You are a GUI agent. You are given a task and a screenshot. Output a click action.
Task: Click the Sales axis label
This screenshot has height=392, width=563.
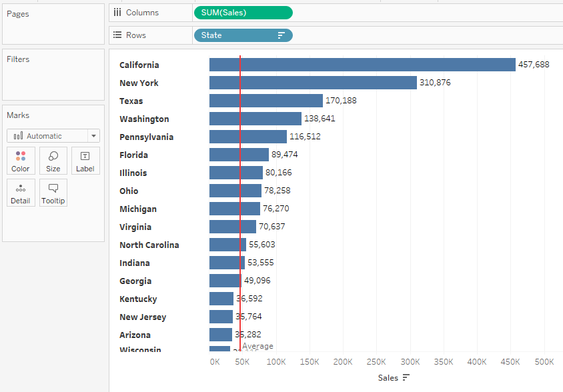point(388,377)
